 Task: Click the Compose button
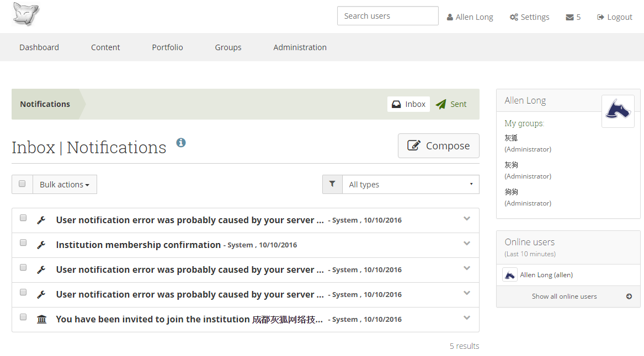[438, 146]
